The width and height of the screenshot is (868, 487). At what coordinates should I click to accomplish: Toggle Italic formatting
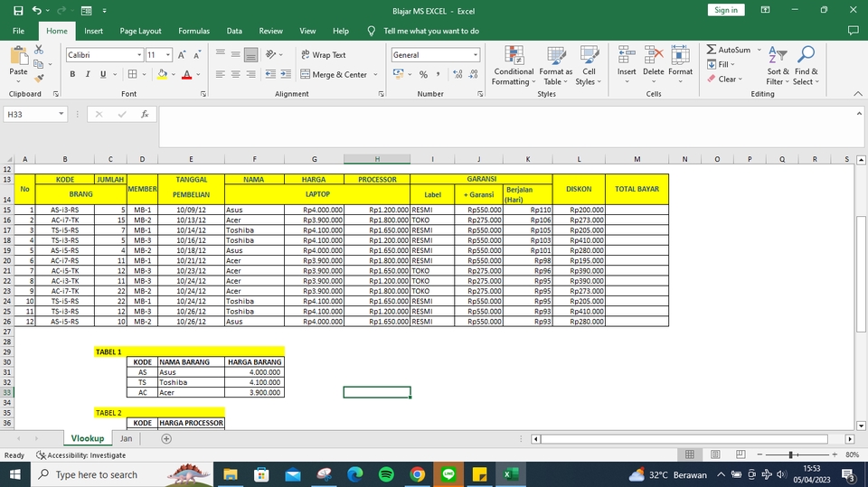click(x=88, y=74)
